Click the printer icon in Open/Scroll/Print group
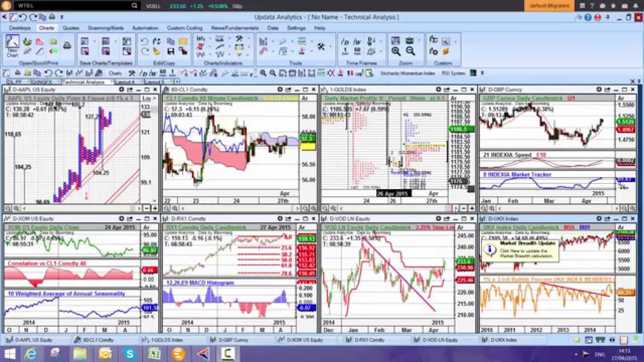The height and width of the screenshot is (362, 644). click(67, 45)
